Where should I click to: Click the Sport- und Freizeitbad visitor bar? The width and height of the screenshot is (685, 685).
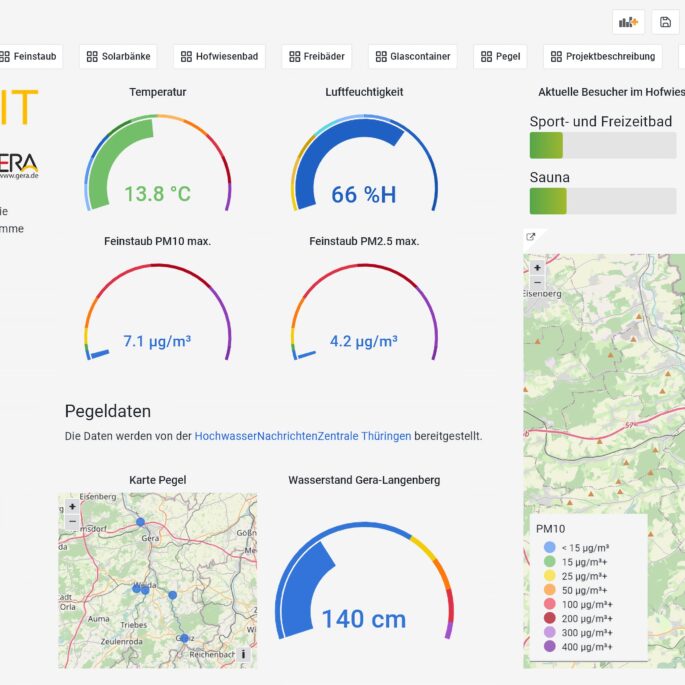pos(602,145)
